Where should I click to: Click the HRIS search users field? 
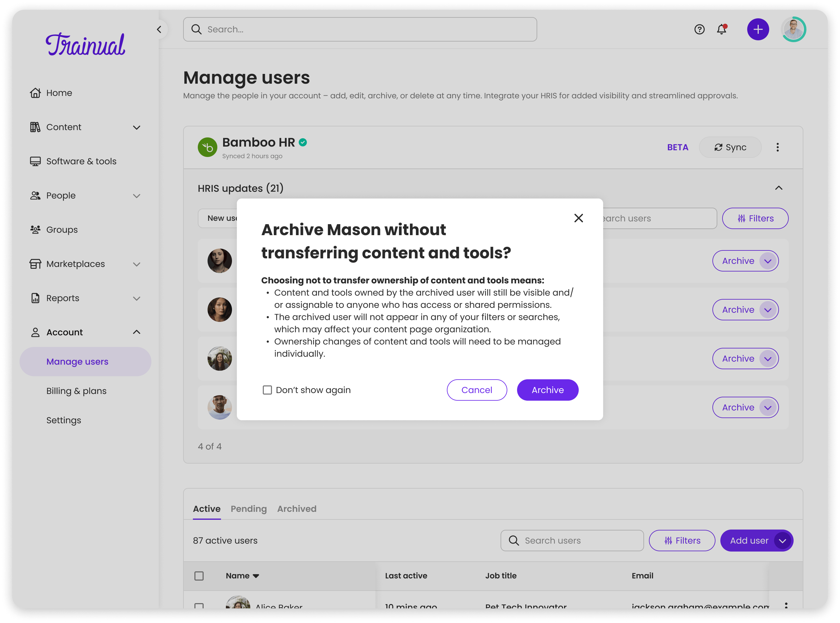pos(660,218)
